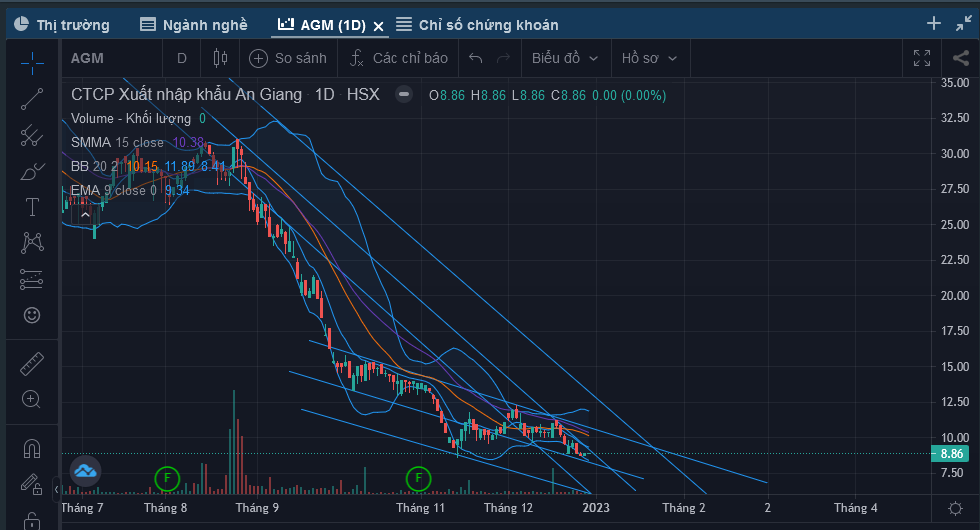Switch to the Thị trường tab
Viewport: 980px width, 530px height.
(62, 25)
